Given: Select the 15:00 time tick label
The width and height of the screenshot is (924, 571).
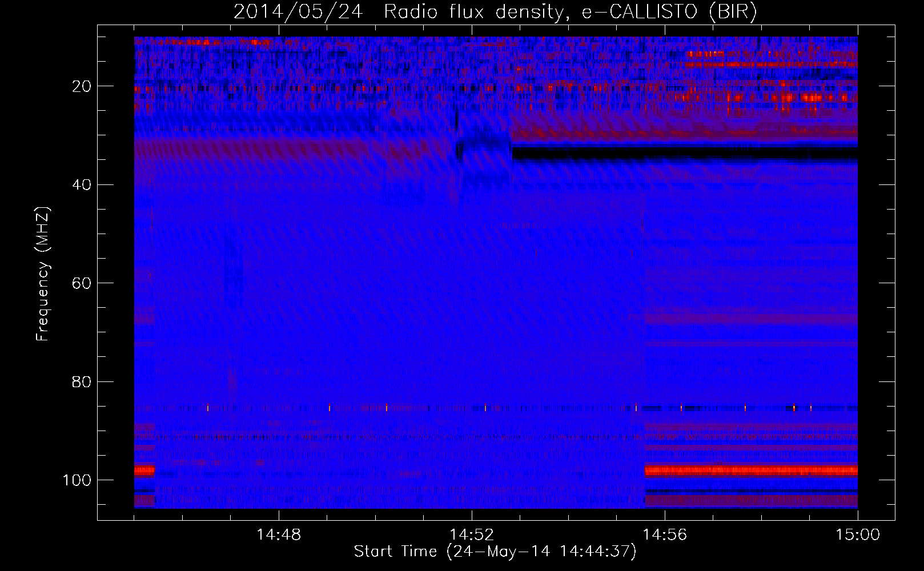Looking at the screenshot, I should tap(858, 535).
